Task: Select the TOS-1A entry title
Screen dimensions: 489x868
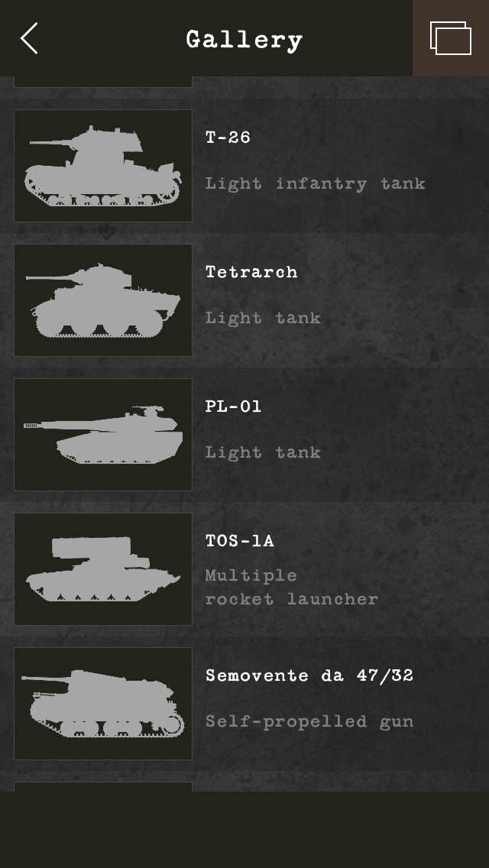Action: tap(240, 540)
